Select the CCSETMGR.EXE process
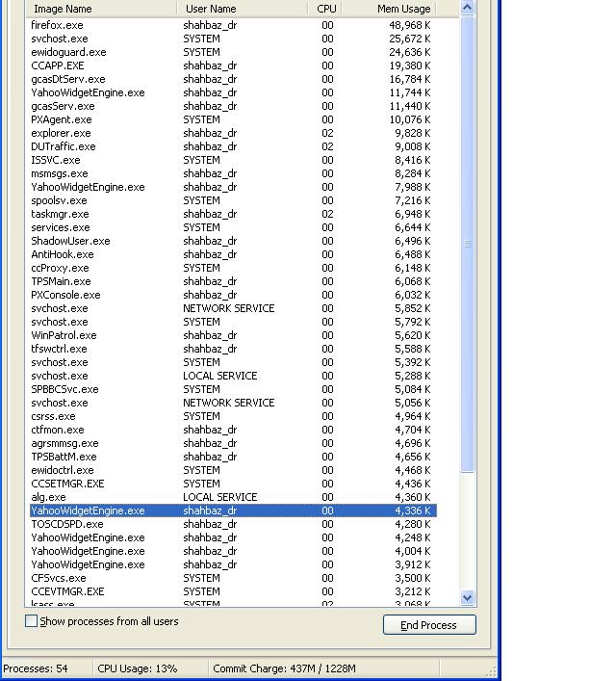 [x=233, y=483]
